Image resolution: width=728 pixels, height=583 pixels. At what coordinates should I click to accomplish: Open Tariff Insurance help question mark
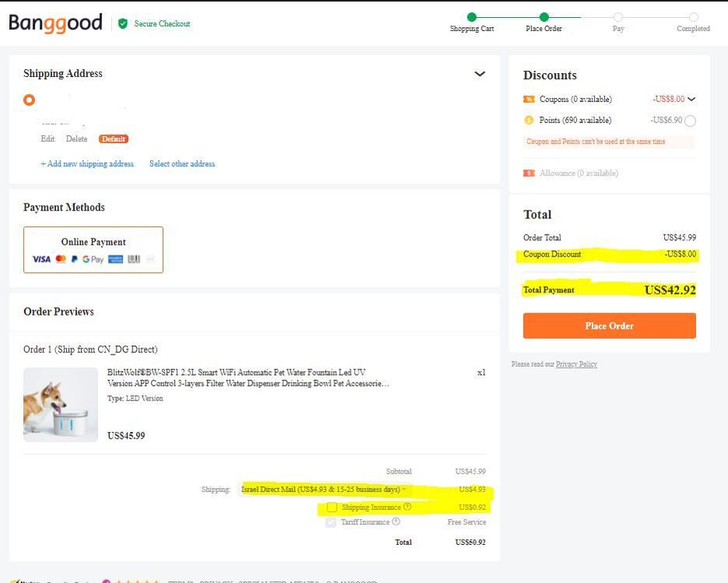point(396,522)
